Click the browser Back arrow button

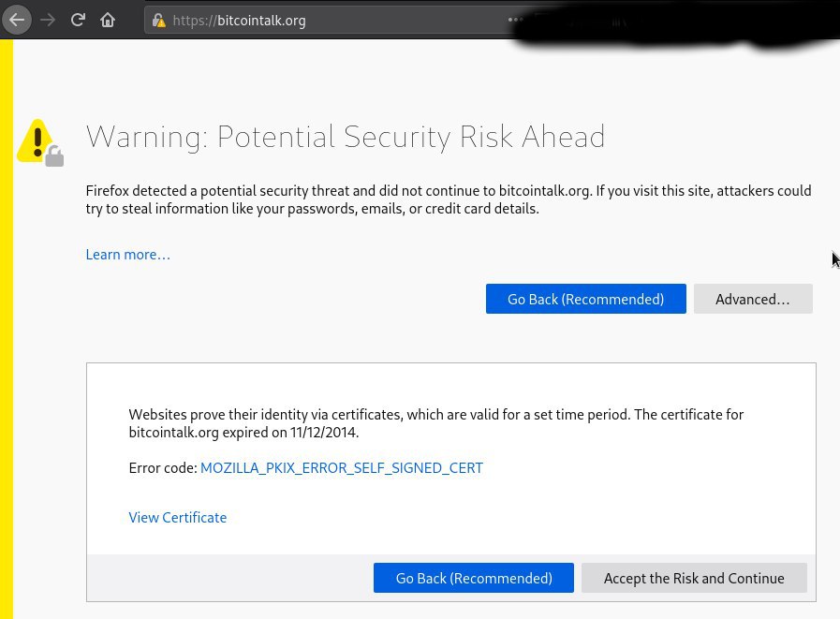(x=17, y=21)
